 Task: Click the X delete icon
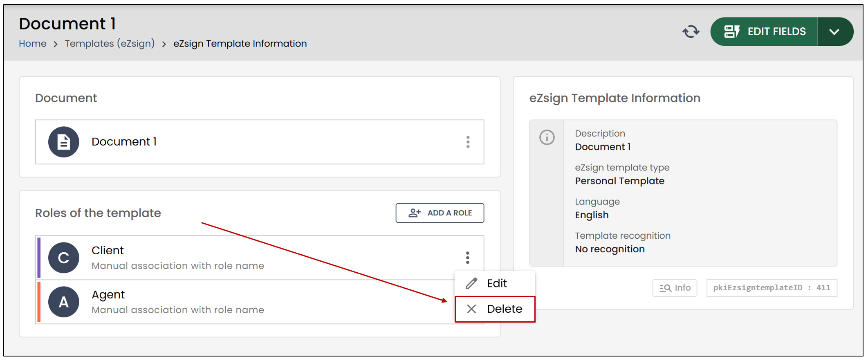click(471, 309)
